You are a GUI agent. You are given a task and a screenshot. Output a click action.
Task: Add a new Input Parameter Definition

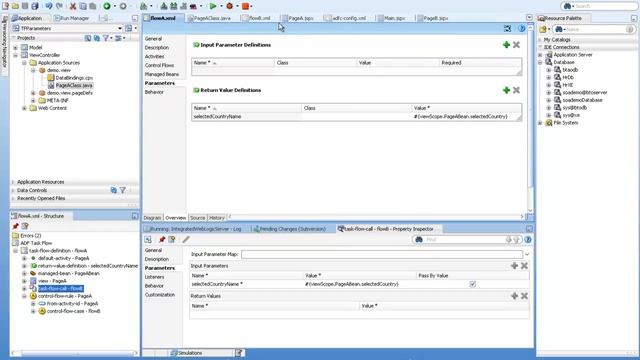point(506,45)
